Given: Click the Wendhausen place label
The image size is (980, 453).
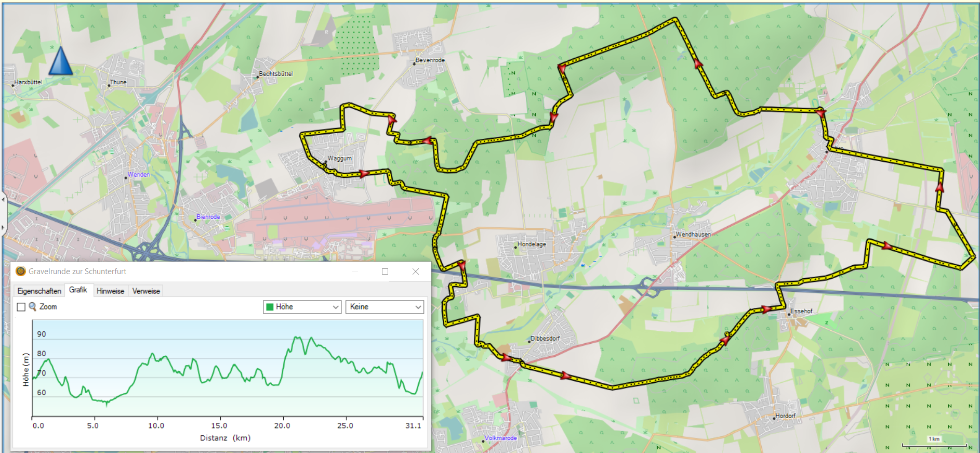Looking at the screenshot, I should point(693,234).
